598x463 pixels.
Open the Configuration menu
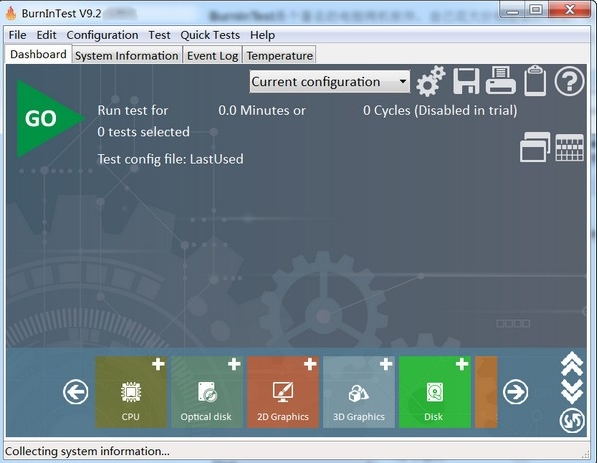[x=102, y=35]
